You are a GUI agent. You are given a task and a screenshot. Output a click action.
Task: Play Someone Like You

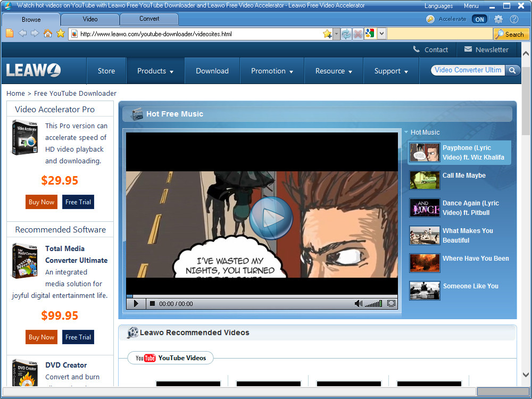click(x=459, y=290)
